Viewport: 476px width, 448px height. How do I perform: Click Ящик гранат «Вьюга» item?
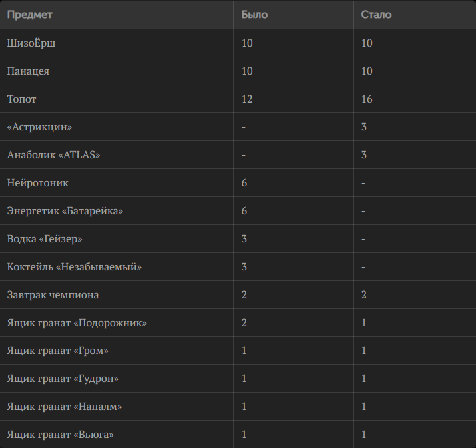[x=60, y=434]
